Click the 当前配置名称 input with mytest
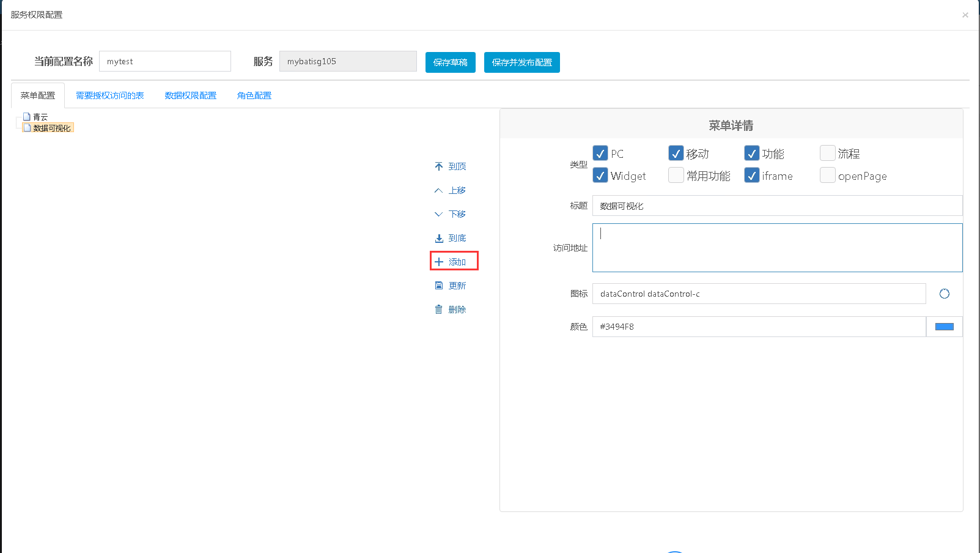980x553 pixels. pos(165,61)
